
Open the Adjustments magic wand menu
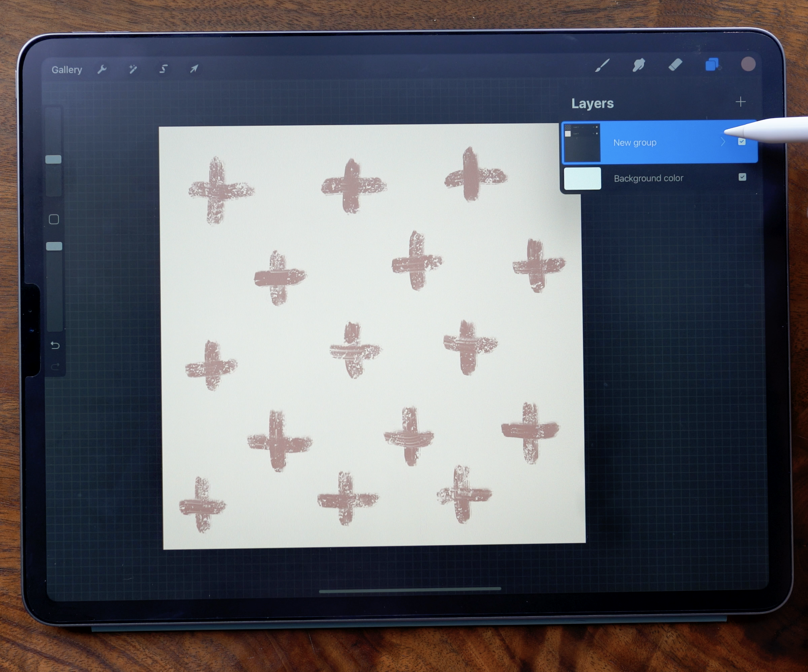(133, 69)
